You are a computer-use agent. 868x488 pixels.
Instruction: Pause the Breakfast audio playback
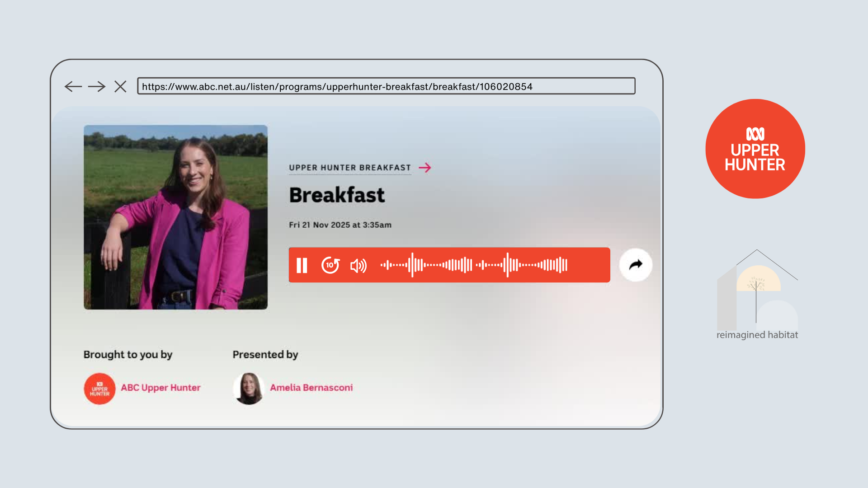(x=302, y=265)
